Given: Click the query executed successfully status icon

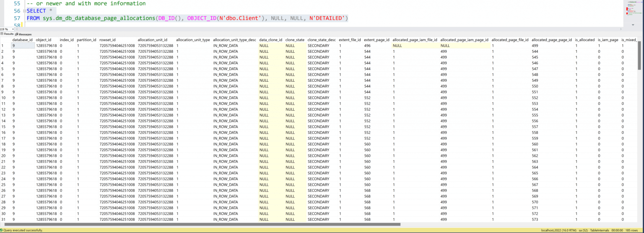Looking at the screenshot, I should click(x=2, y=230).
